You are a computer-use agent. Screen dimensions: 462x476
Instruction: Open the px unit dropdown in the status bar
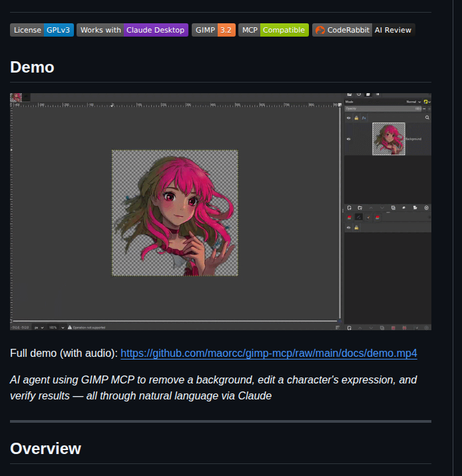point(39,328)
